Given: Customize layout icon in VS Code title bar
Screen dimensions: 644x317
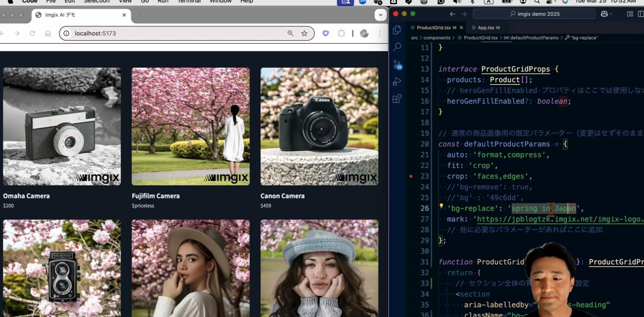Looking at the screenshot, I should coord(630,14).
